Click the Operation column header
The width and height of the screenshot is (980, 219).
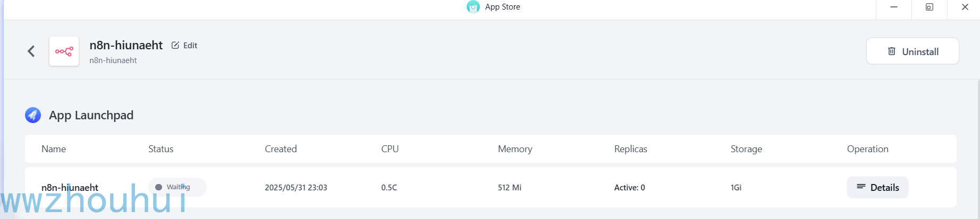(867, 149)
